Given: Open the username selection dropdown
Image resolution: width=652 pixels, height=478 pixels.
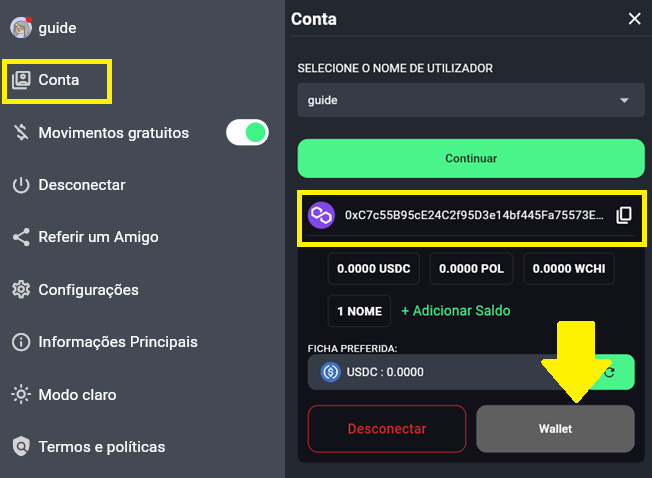Looking at the screenshot, I should click(470, 101).
